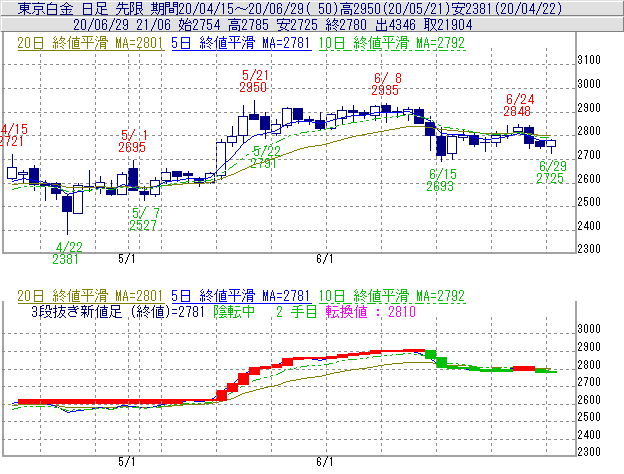The image size is (624, 474).
Task: Click the lower chart 5日 終値平滑 MA=2781 legend
Action: point(241,296)
